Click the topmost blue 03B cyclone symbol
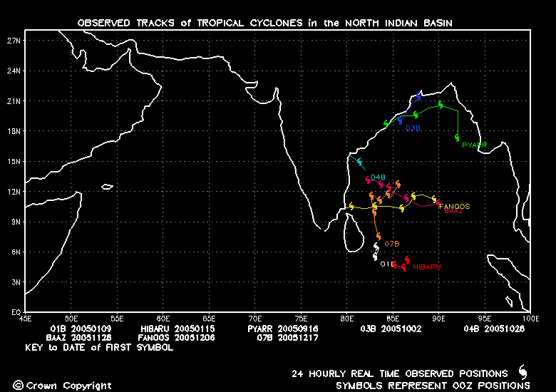 point(418,96)
